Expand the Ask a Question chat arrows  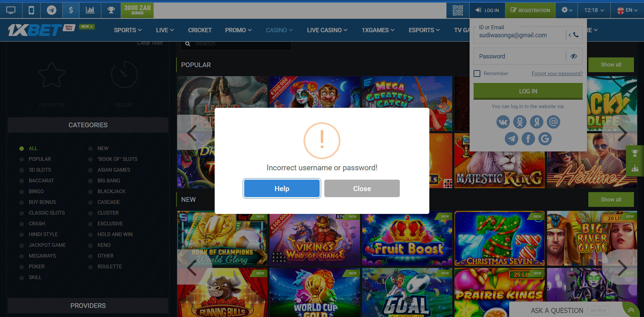coord(631,310)
